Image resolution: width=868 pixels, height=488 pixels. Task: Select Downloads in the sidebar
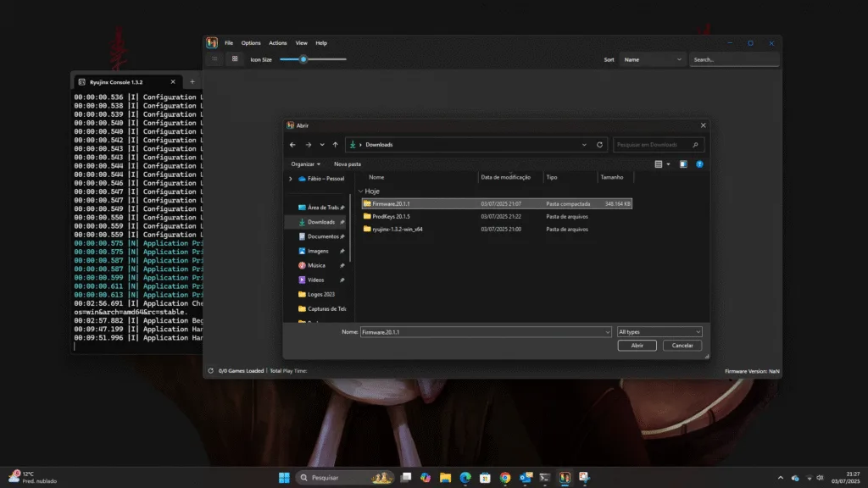click(320, 222)
